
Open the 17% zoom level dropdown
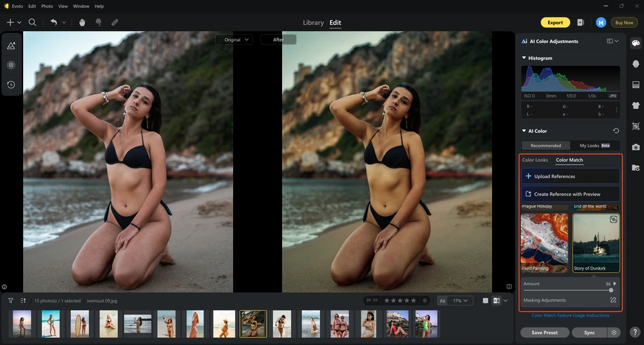tap(460, 301)
